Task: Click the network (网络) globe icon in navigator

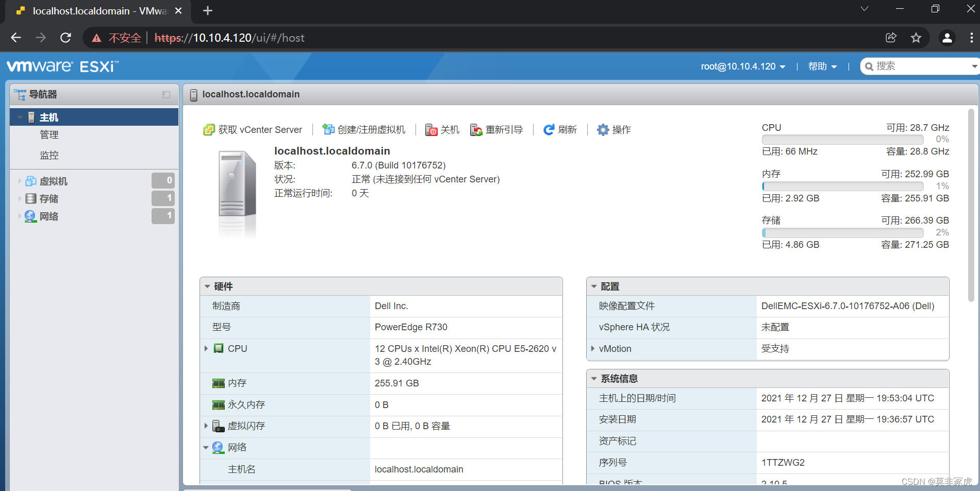Action: (31, 216)
